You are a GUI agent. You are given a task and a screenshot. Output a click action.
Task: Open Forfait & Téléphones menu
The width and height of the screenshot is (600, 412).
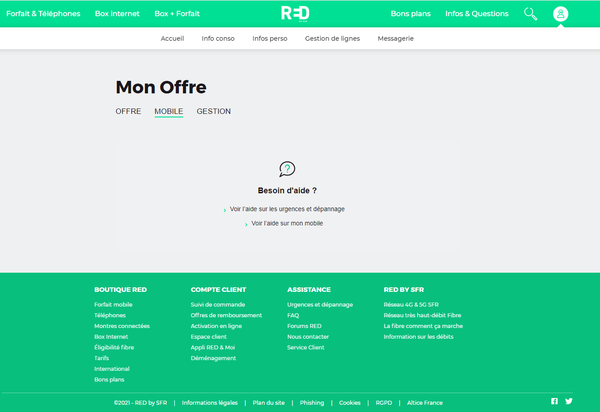(43, 14)
